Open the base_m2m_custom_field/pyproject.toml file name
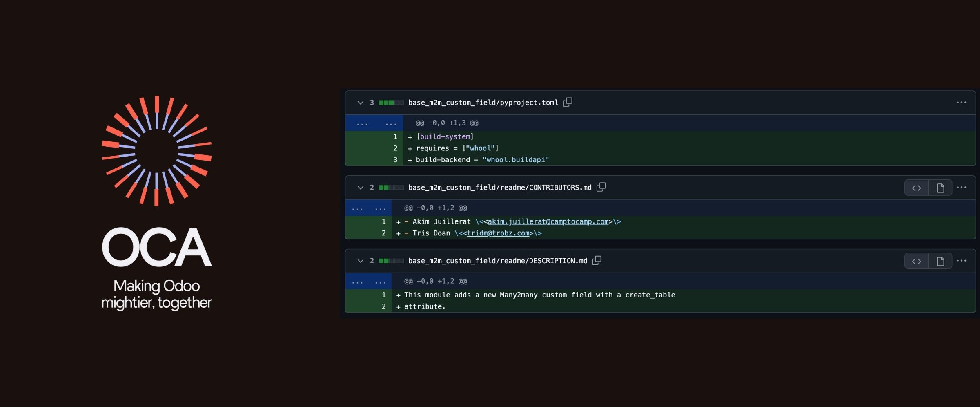 (483, 103)
